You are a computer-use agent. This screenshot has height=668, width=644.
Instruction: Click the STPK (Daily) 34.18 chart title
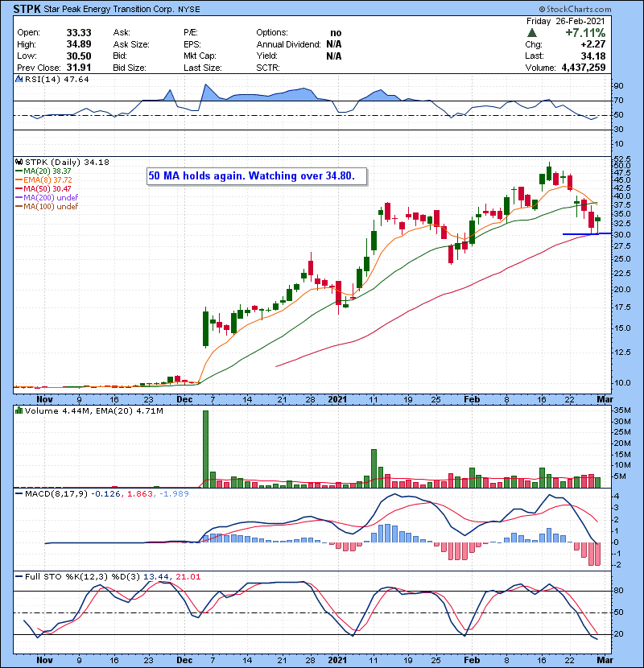tap(67, 163)
